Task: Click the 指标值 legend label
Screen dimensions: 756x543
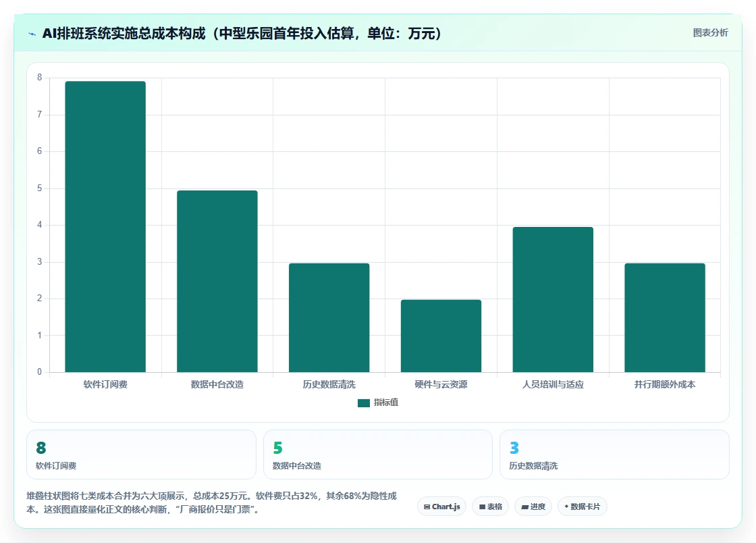Action: point(385,403)
